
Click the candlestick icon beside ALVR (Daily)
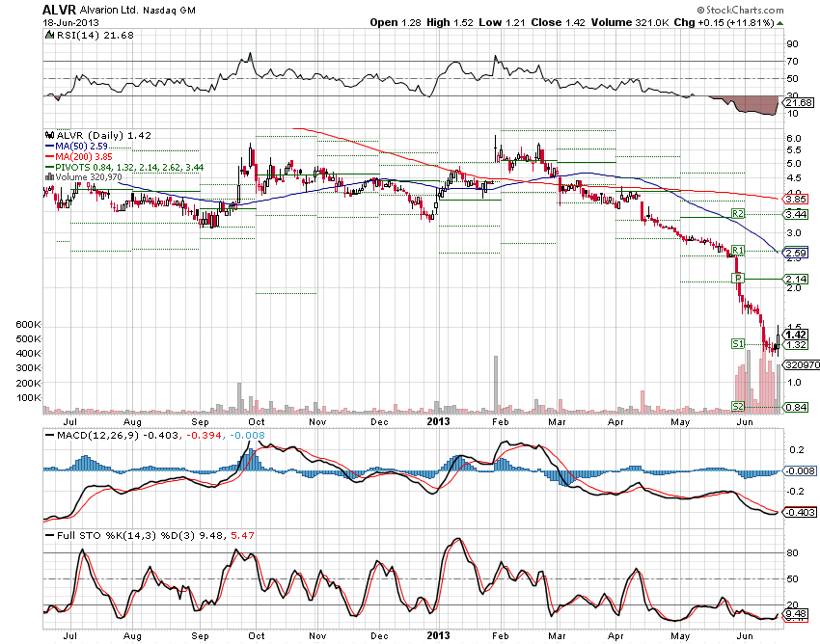pos(50,135)
